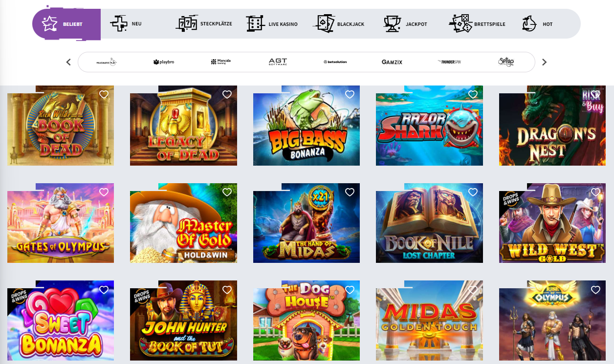This screenshot has width=614, height=364.
Task: Show previous providers with left chevron
Action: pos(68,62)
